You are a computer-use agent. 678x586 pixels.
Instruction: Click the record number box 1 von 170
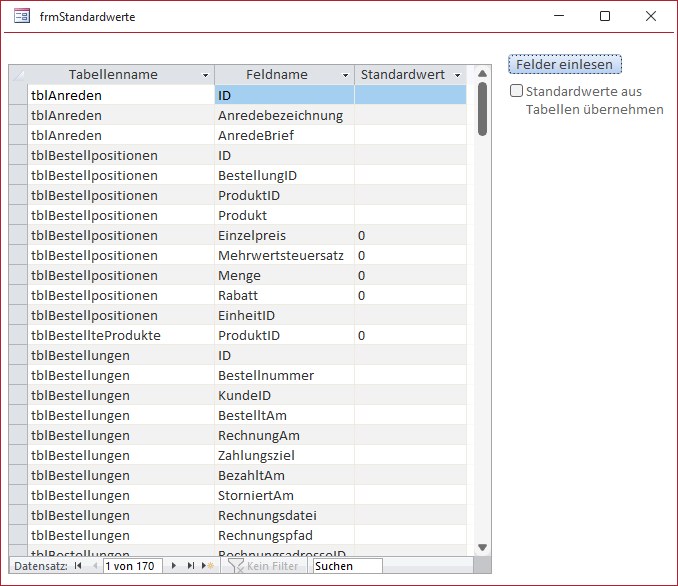[x=133, y=566]
